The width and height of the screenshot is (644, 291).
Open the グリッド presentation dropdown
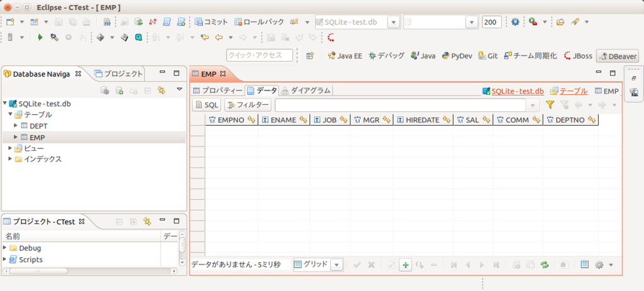(x=336, y=265)
